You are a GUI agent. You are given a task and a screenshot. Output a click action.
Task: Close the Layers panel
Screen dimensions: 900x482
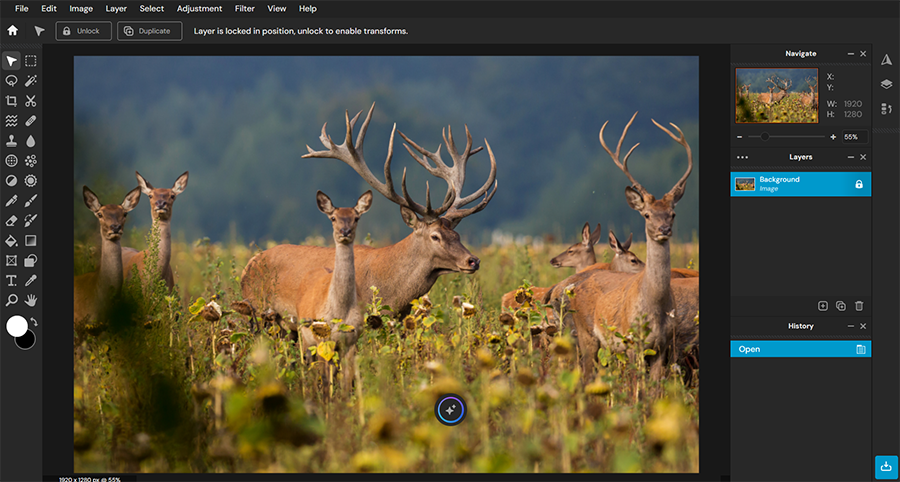pyautogui.click(x=863, y=157)
